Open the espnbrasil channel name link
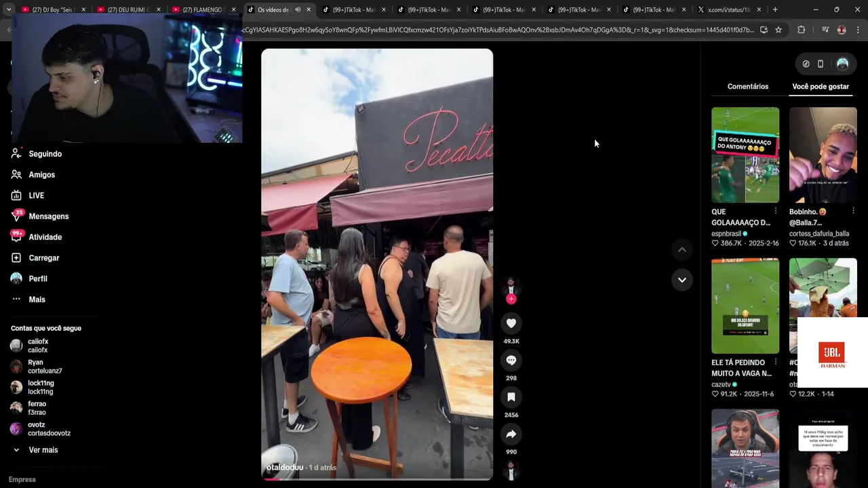 [726, 234]
